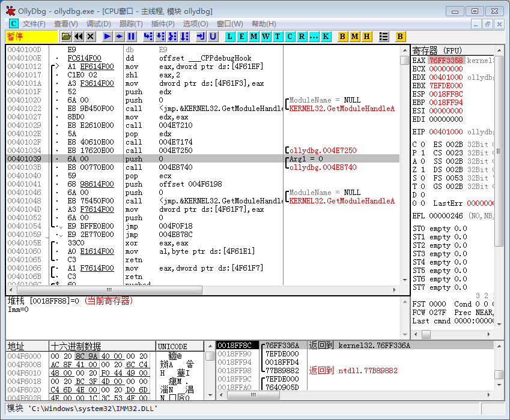
Task: Open Windows list with W icon
Action: point(266,37)
